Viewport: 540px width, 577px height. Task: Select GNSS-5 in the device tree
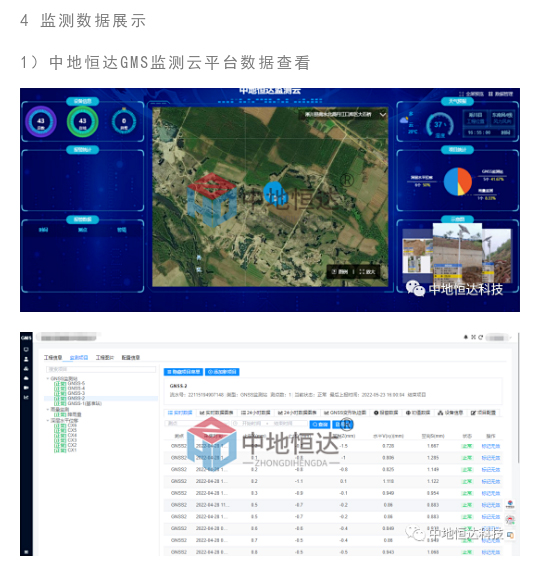70,383
